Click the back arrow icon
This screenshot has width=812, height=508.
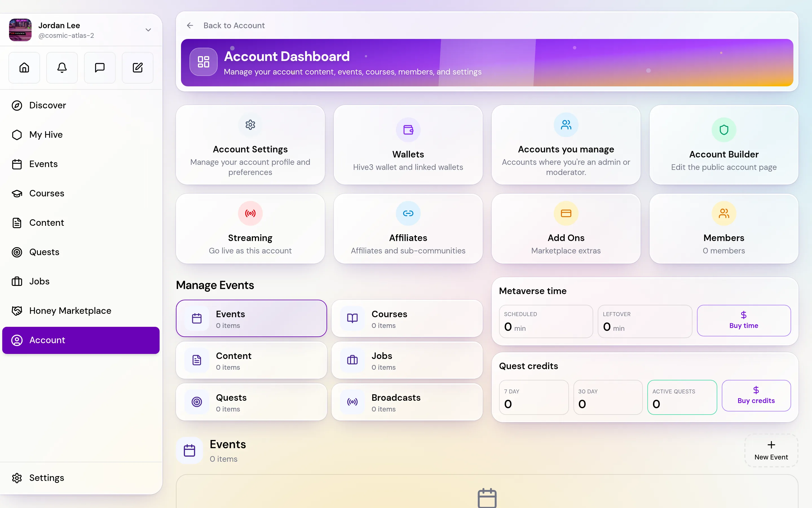click(190, 25)
